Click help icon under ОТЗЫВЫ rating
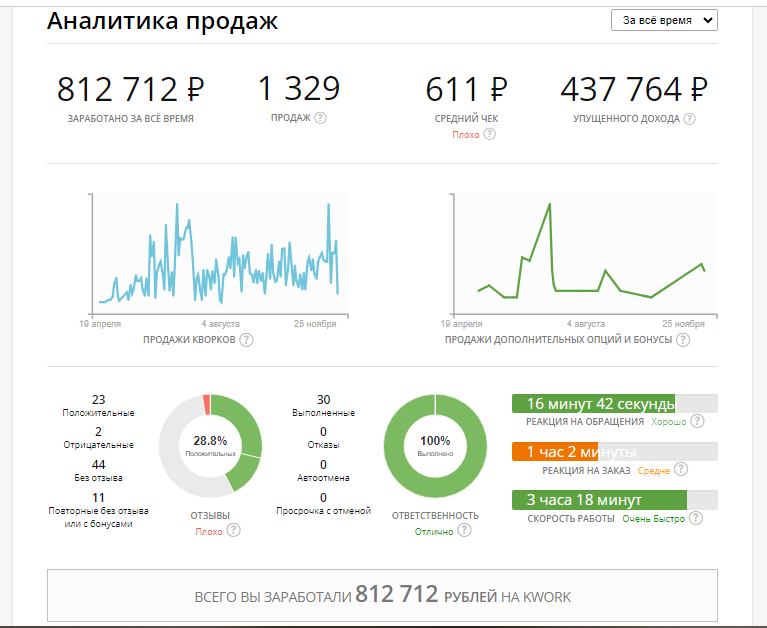The width and height of the screenshot is (767, 628). coord(234,530)
